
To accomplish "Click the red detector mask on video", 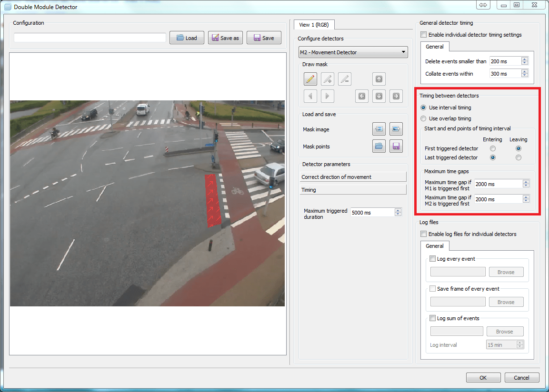I will click(x=213, y=200).
